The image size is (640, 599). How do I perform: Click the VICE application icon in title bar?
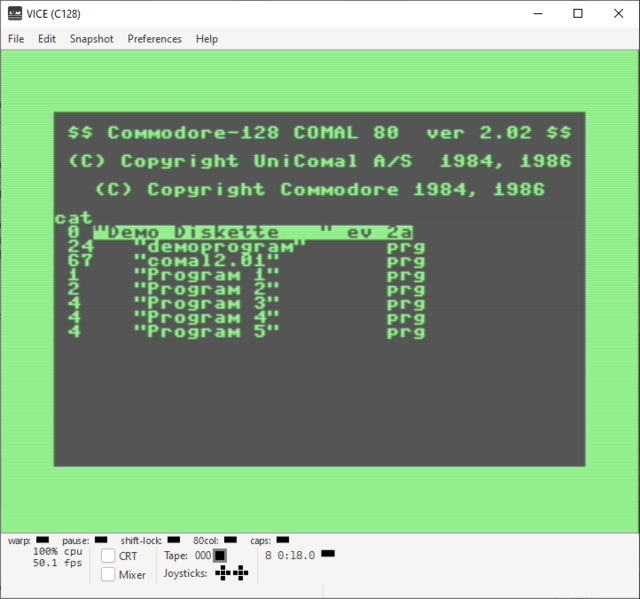point(15,13)
